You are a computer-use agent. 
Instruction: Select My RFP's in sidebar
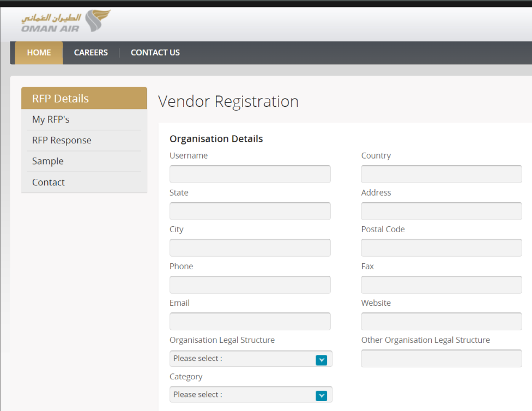[51, 119]
